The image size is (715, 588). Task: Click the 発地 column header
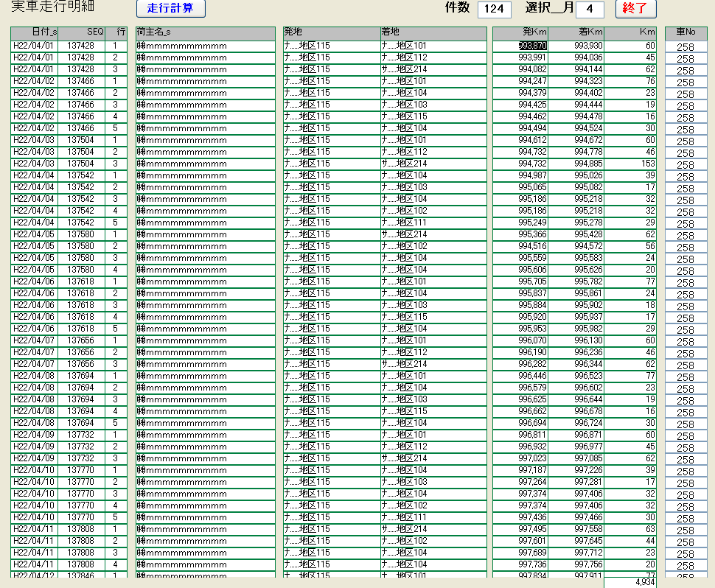pos(331,33)
